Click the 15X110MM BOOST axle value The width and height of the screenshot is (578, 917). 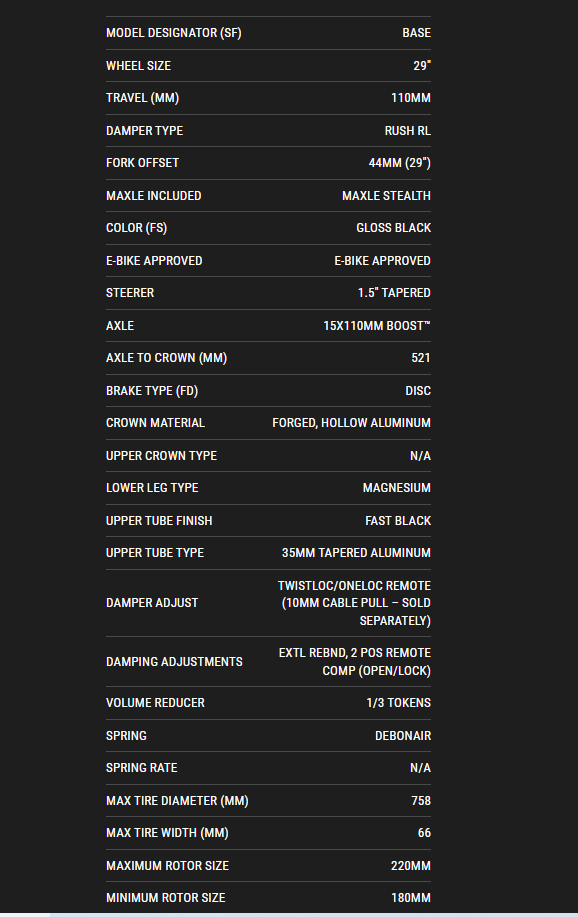(x=377, y=325)
